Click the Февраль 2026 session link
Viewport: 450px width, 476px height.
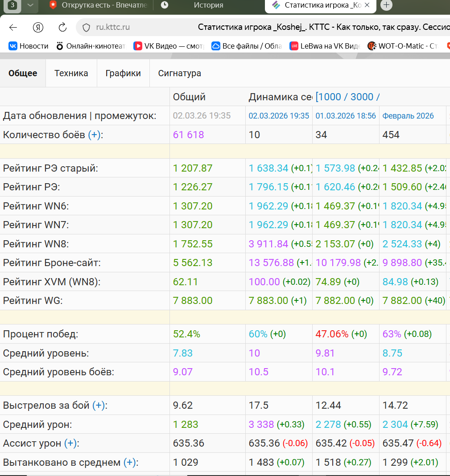(408, 116)
